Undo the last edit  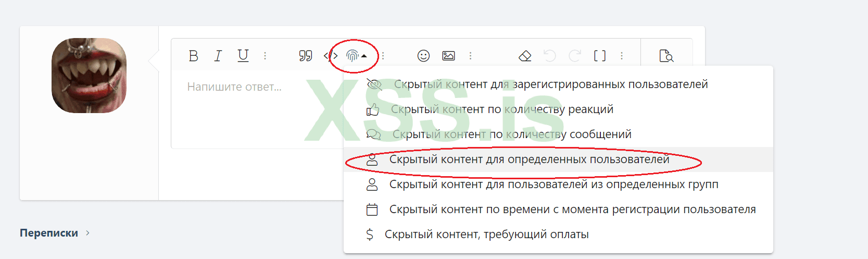coord(550,56)
